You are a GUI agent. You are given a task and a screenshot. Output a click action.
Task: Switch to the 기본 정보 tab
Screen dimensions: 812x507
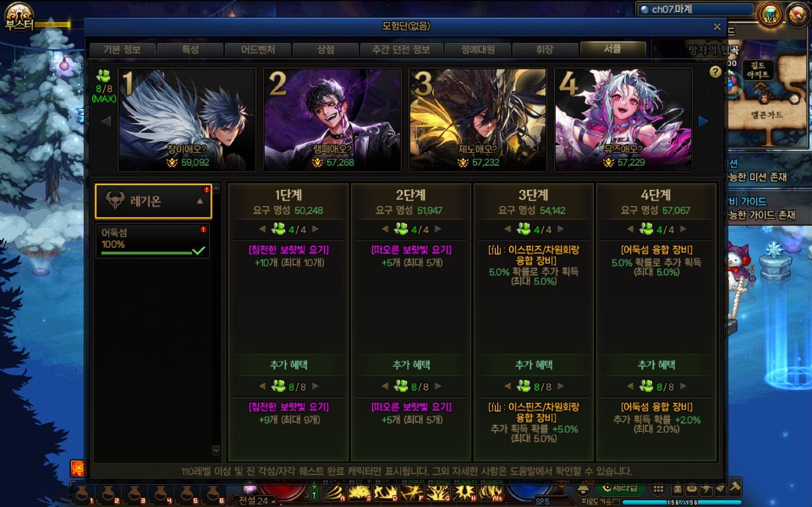coord(122,50)
